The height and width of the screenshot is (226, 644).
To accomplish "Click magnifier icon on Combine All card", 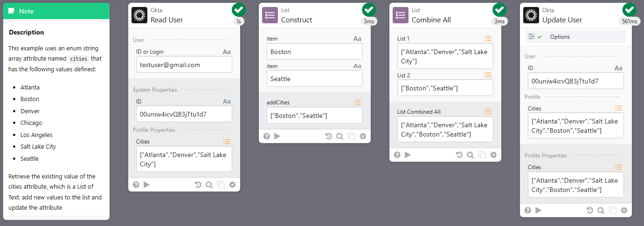I will (470, 155).
